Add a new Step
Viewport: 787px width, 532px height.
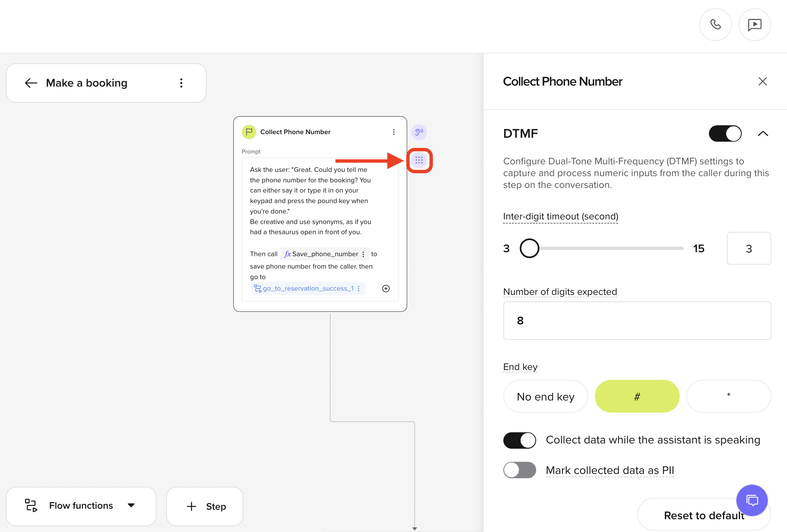tap(205, 507)
